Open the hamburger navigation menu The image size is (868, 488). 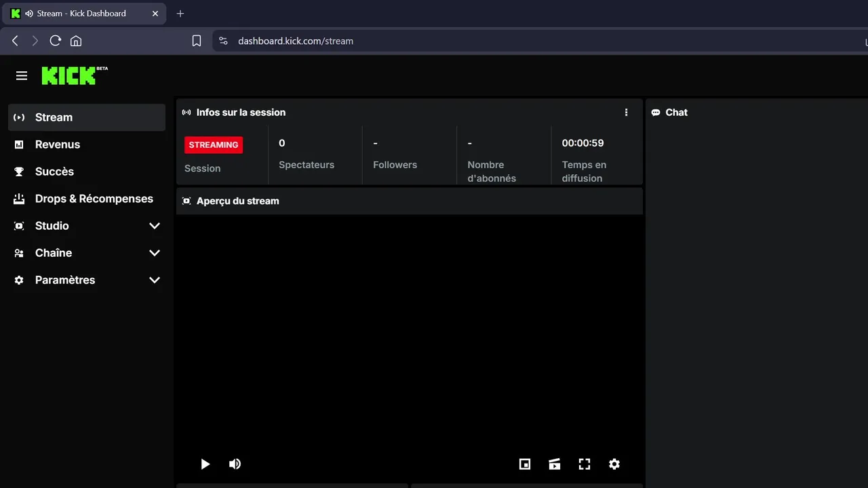[x=22, y=76]
